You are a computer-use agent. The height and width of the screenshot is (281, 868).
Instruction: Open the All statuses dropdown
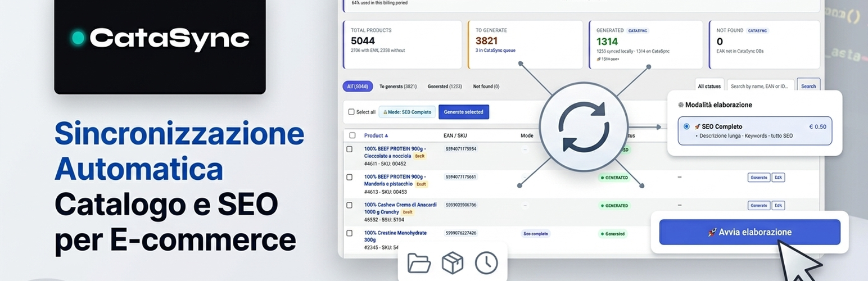(x=709, y=86)
